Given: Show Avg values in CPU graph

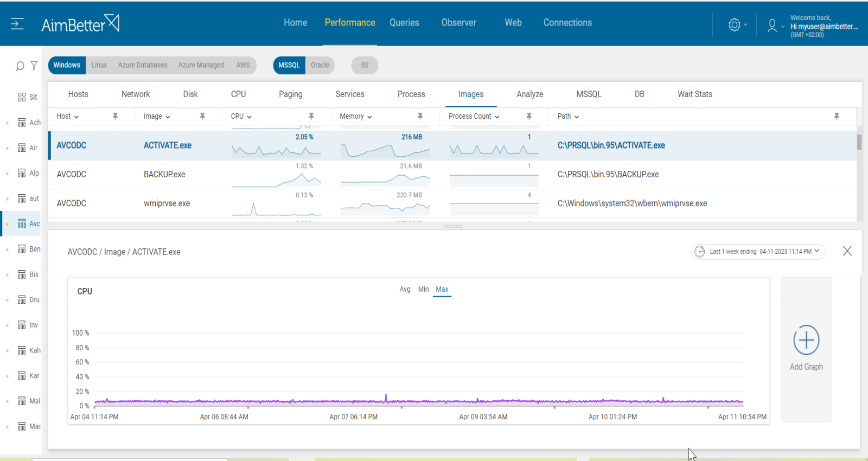Looking at the screenshot, I should coord(405,290).
